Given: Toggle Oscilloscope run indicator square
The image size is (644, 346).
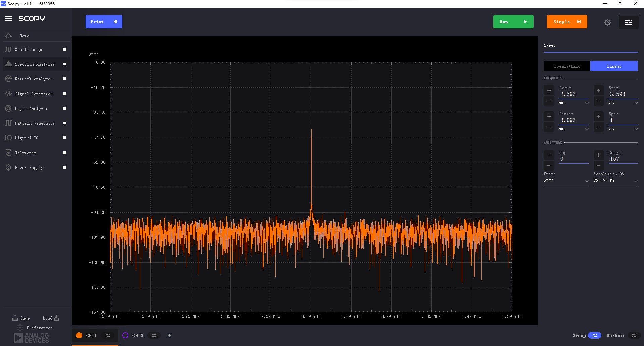Looking at the screenshot, I should [x=65, y=49].
